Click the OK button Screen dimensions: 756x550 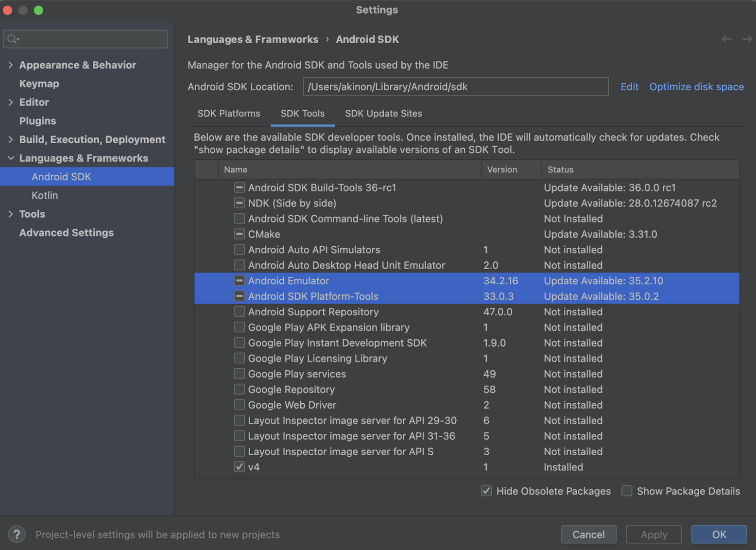tap(719, 534)
